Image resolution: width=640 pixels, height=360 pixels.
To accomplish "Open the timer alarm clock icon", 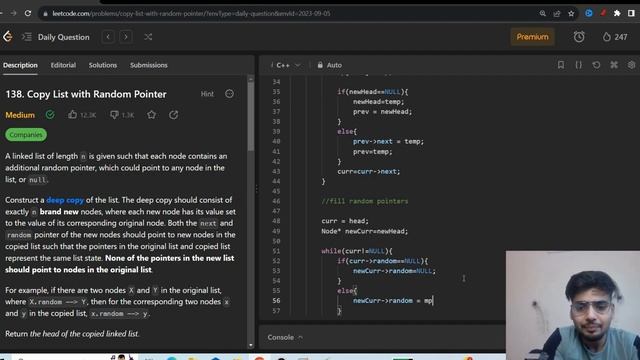I will click(x=579, y=37).
